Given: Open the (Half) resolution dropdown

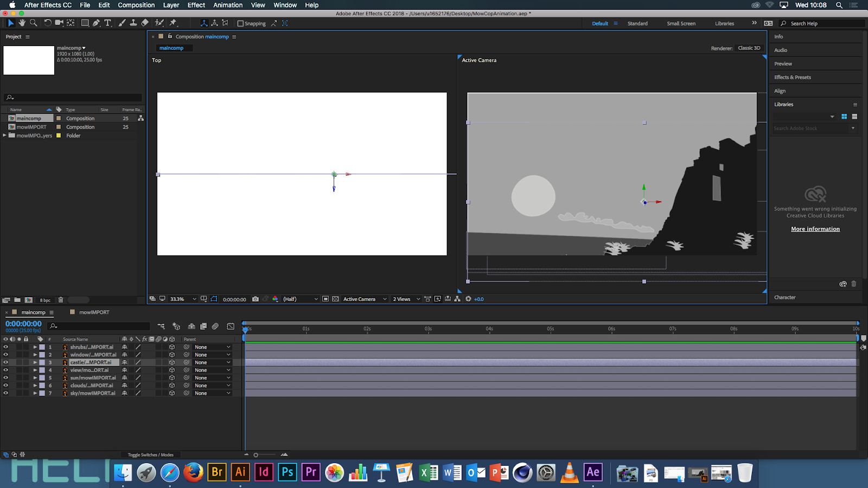Looking at the screenshot, I should tap(301, 299).
